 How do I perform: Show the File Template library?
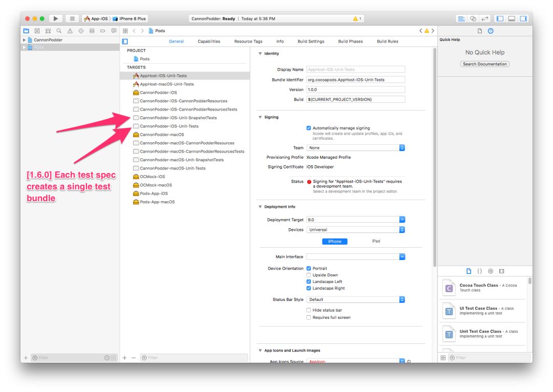pyautogui.click(x=469, y=271)
